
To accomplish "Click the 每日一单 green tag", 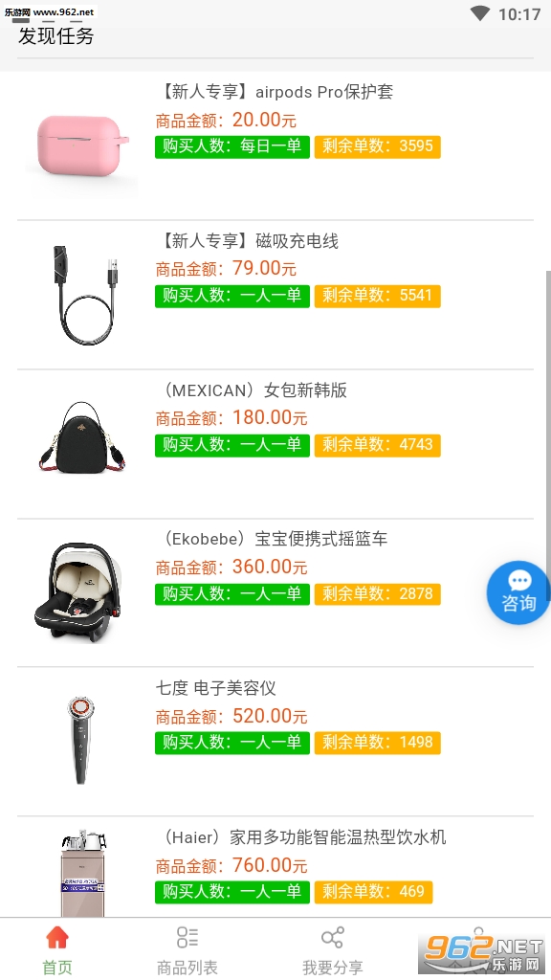I will coord(232,146).
